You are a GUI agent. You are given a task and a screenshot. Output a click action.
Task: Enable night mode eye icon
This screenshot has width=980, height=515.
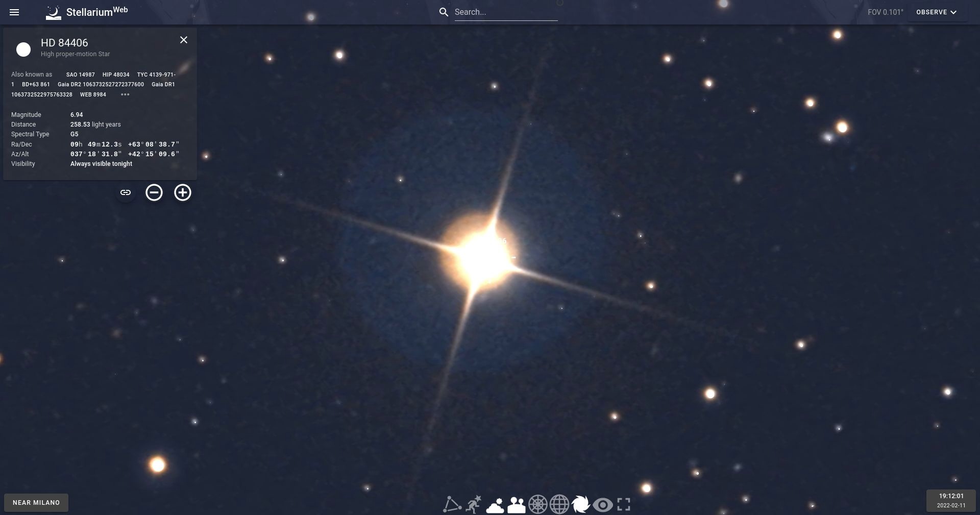click(602, 505)
